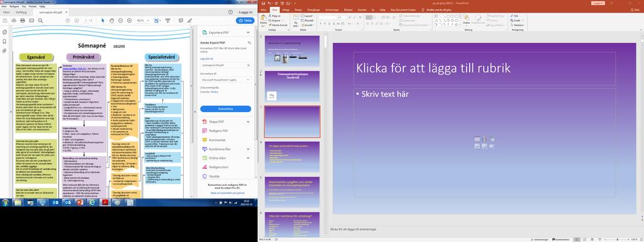Open the Bildspel tab in PowerPoint
This screenshot has width=644, height=242.
tap(348, 9)
